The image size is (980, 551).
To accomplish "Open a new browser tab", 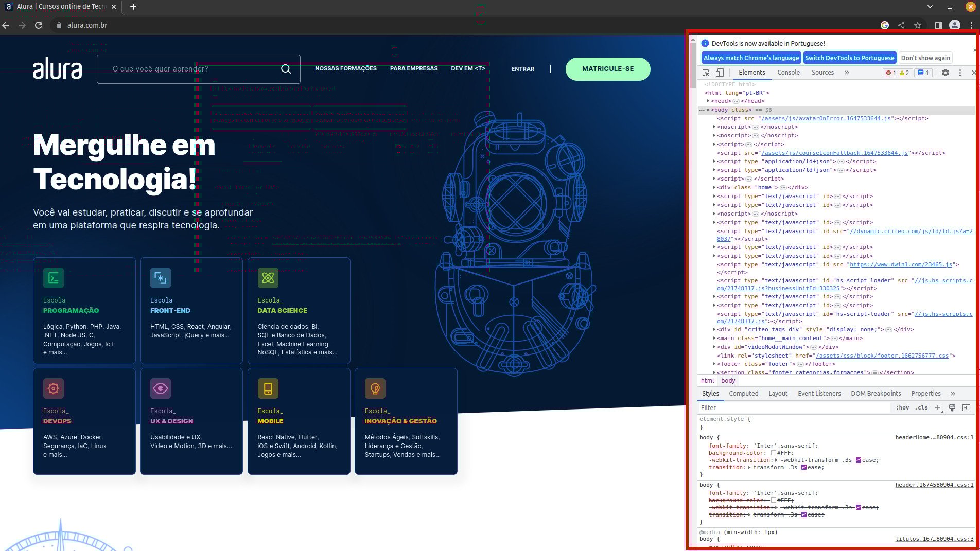I will pos(133,7).
